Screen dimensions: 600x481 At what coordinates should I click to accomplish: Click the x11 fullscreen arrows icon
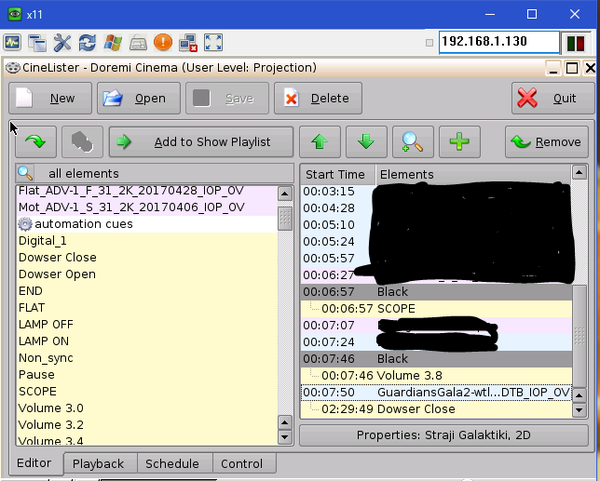click(x=213, y=43)
